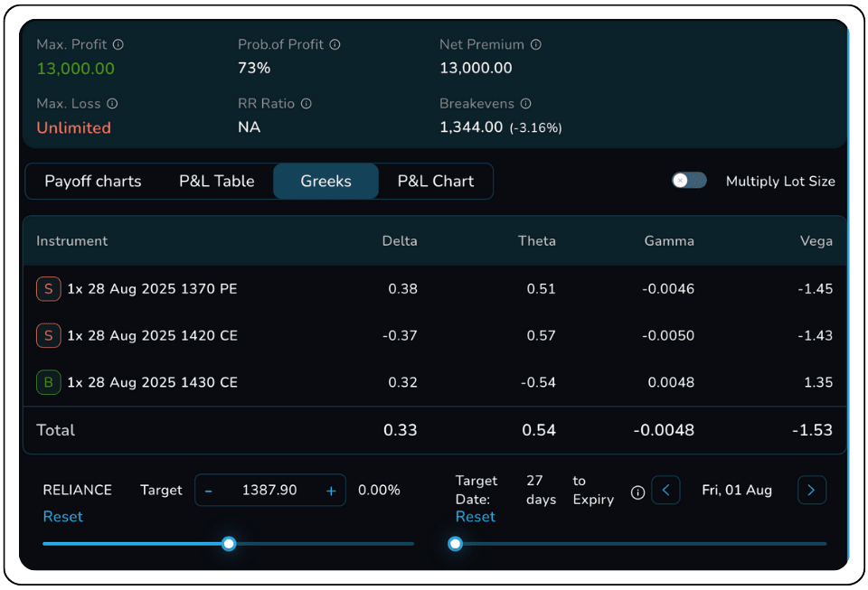Screen dimensions: 868x590
Task: Decrease target price with minus button
Action: [209, 491]
